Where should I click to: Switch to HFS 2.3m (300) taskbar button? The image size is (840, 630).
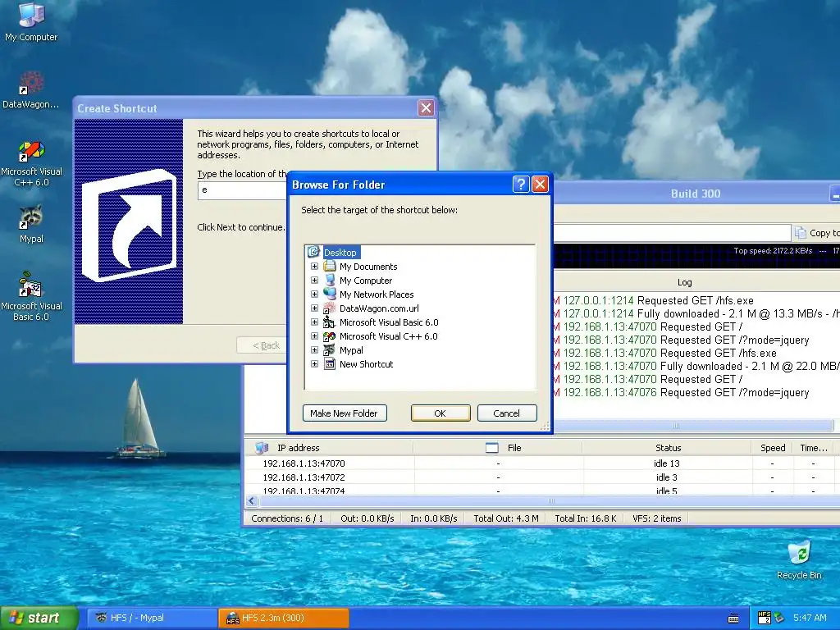(x=284, y=618)
